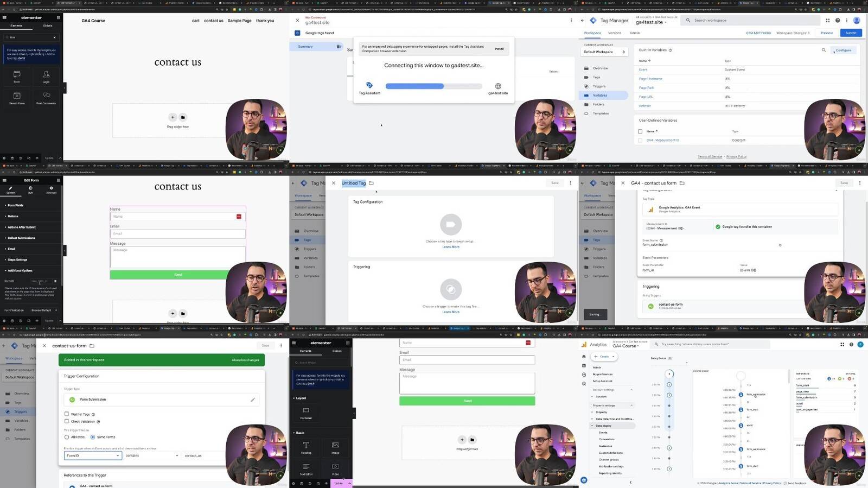Screen dimensions: 868x488
Task: Click the pink Update button in Elementor
Action: pyautogui.click(x=339, y=483)
